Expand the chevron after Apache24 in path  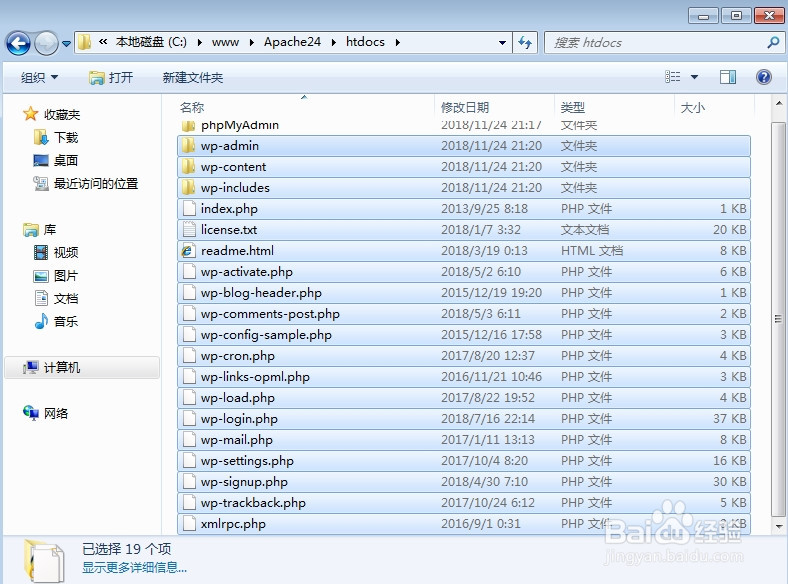point(334,42)
